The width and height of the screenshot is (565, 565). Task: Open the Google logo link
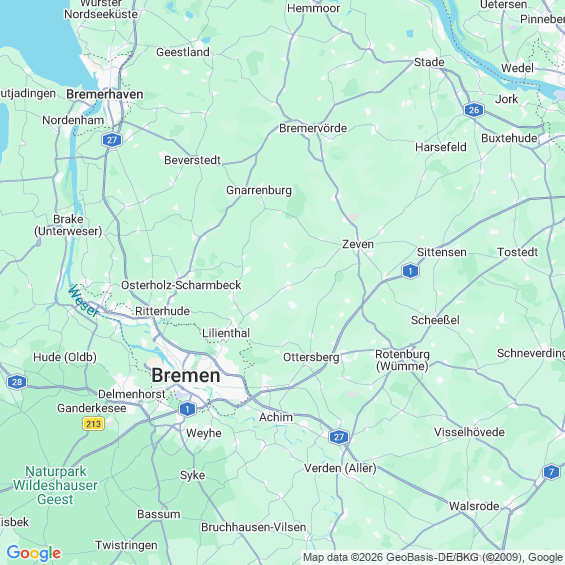(34, 553)
